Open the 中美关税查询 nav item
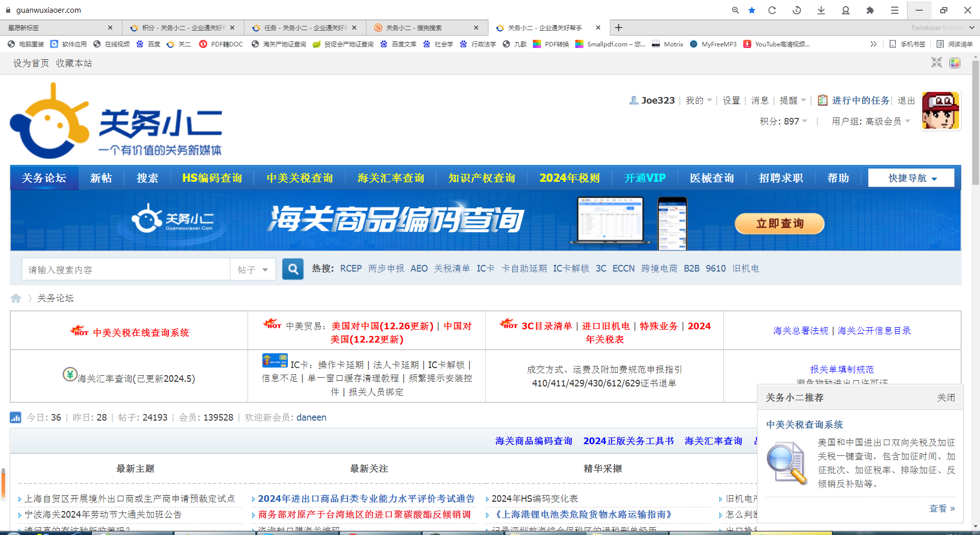980x535 pixels. [300, 178]
